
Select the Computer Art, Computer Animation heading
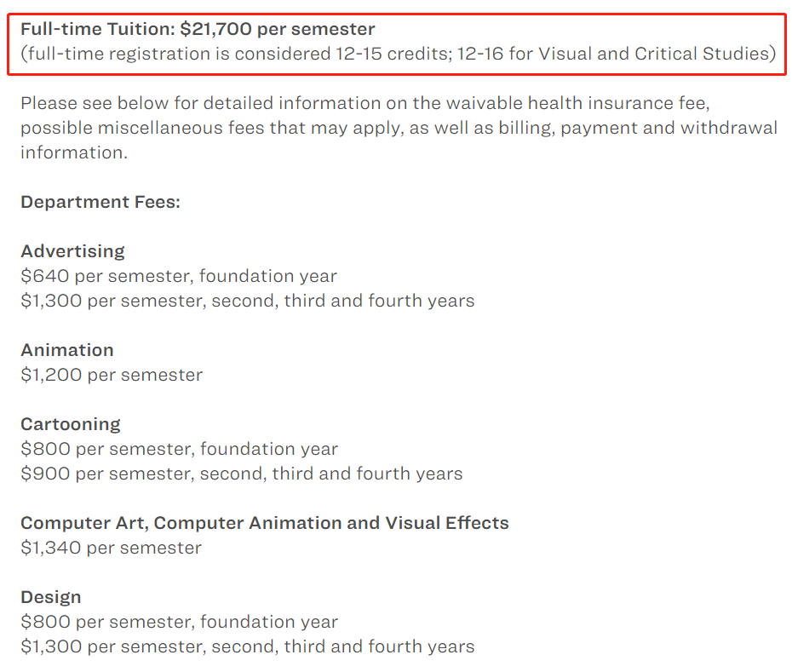pyautogui.click(x=264, y=523)
